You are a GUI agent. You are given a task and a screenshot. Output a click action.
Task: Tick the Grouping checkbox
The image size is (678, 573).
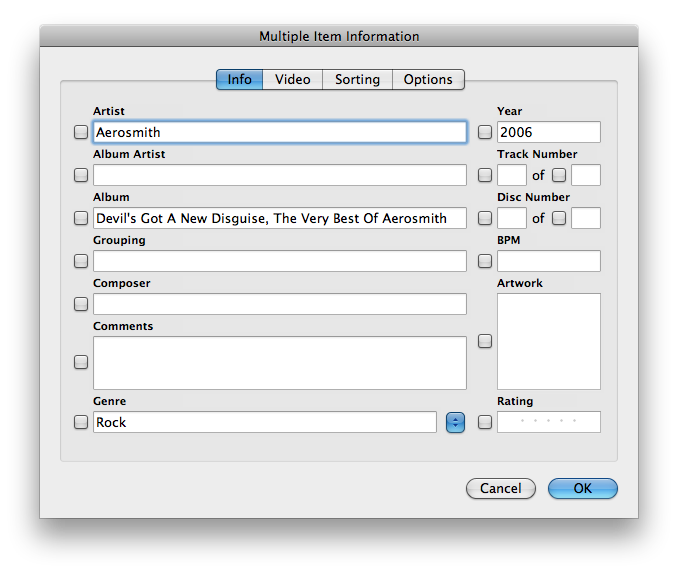(x=81, y=261)
